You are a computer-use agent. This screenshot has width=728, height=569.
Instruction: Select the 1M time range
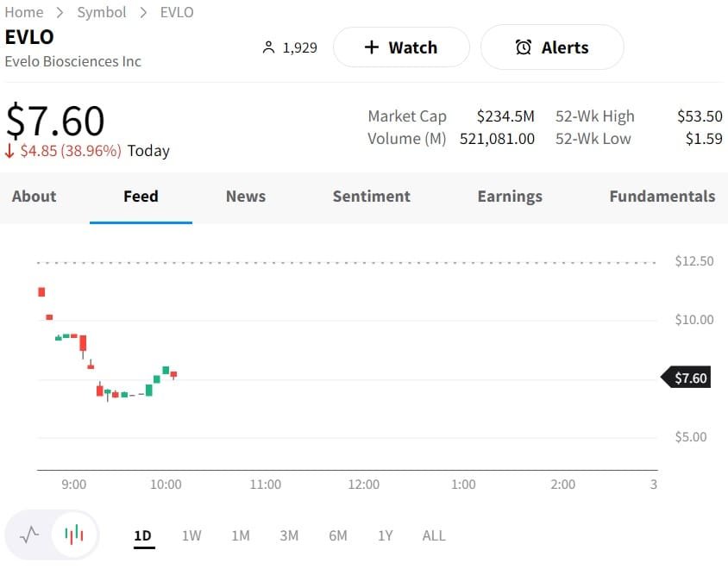[240, 535]
